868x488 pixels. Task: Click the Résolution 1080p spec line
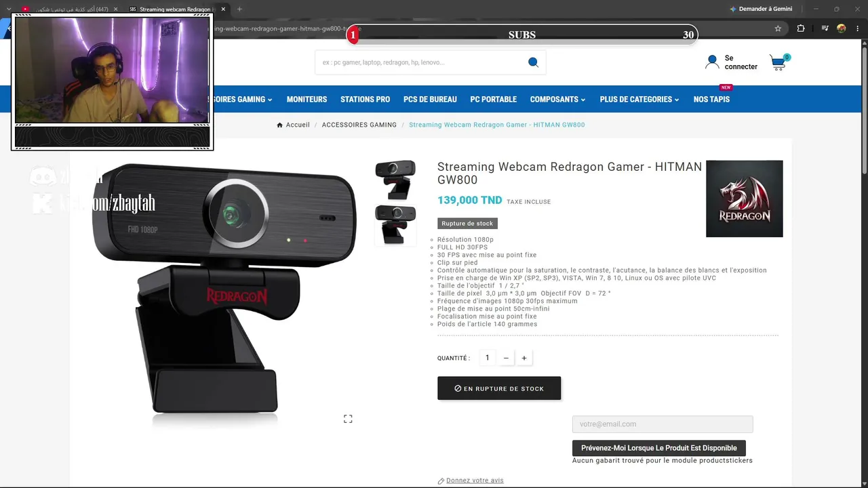coord(465,240)
